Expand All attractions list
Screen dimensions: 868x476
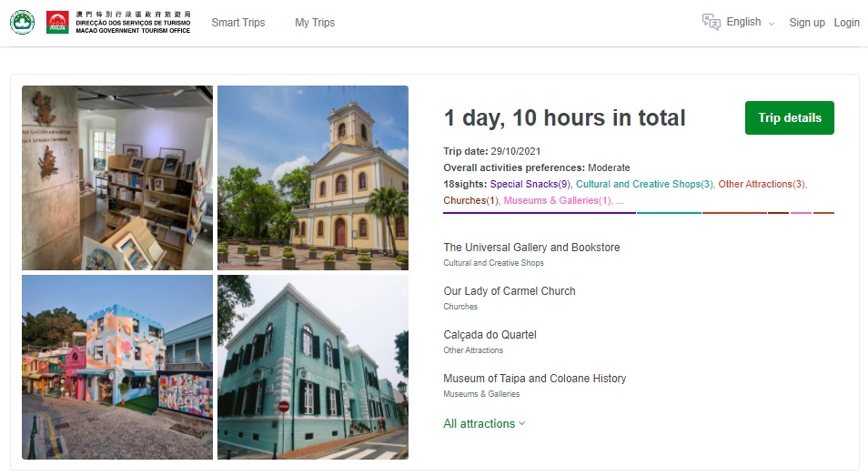click(484, 423)
